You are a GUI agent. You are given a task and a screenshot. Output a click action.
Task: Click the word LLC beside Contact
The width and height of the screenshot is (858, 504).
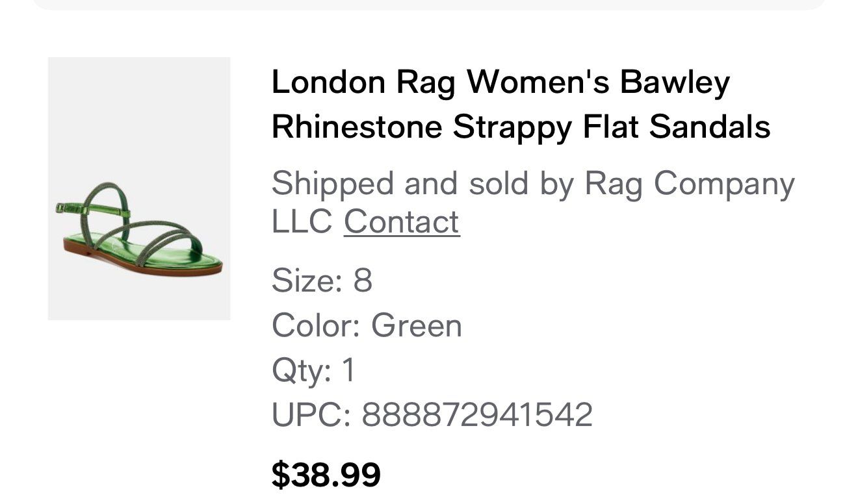click(302, 221)
